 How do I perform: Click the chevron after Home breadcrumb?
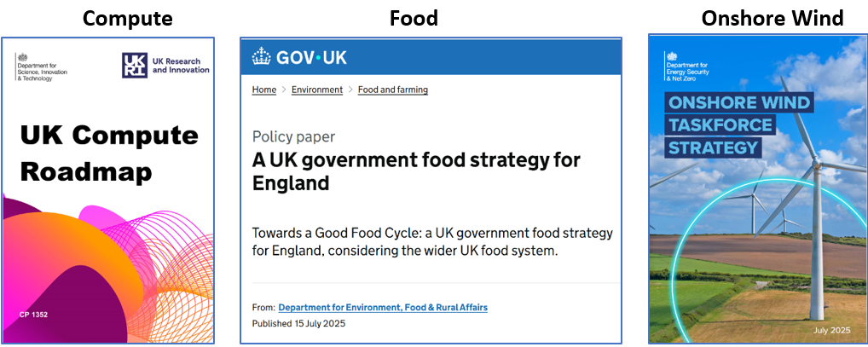(x=284, y=90)
